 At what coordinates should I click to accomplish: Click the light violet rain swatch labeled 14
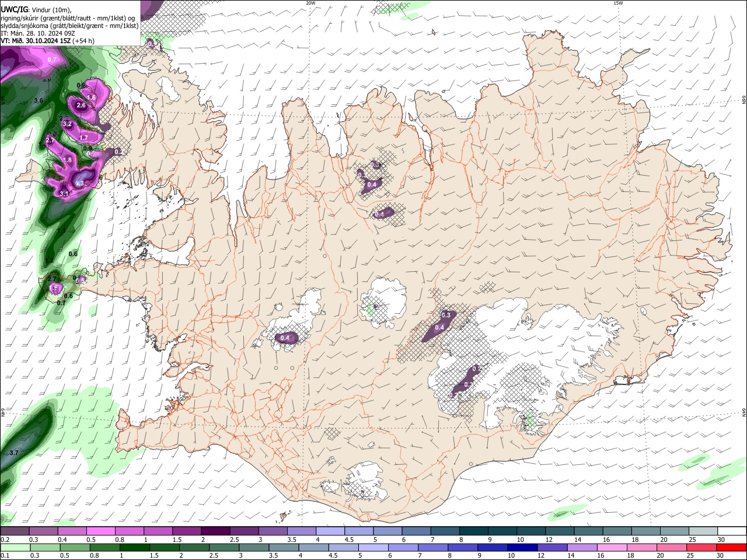click(581, 548)
